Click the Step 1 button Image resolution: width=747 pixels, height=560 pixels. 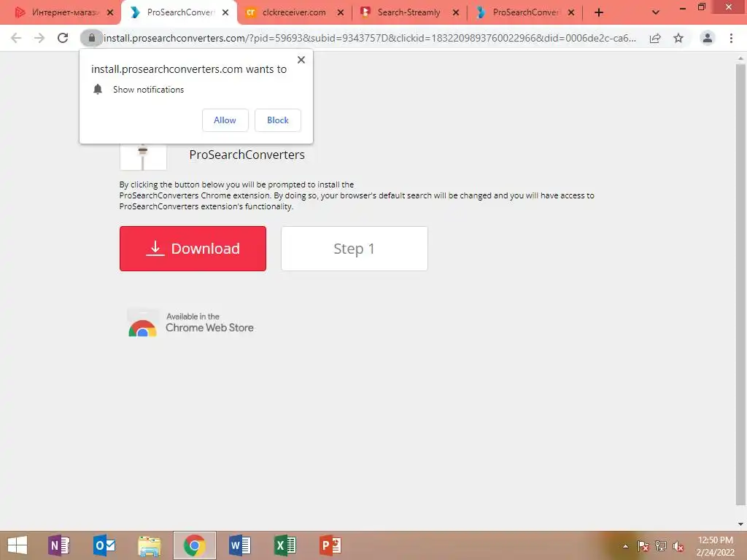click(x=355, y=249)
